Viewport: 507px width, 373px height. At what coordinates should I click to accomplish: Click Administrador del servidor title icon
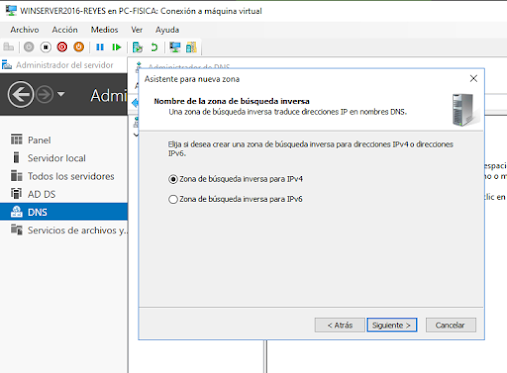click(7, 65)
